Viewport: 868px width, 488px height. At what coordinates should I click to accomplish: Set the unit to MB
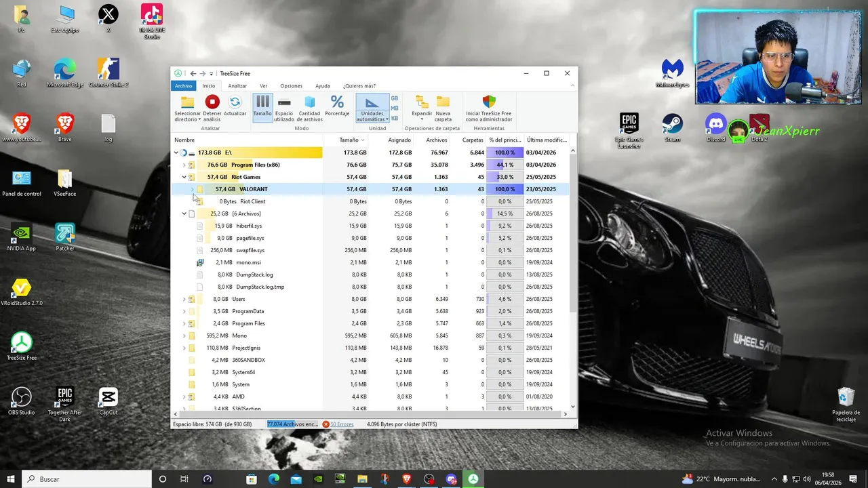pos(395,108)
